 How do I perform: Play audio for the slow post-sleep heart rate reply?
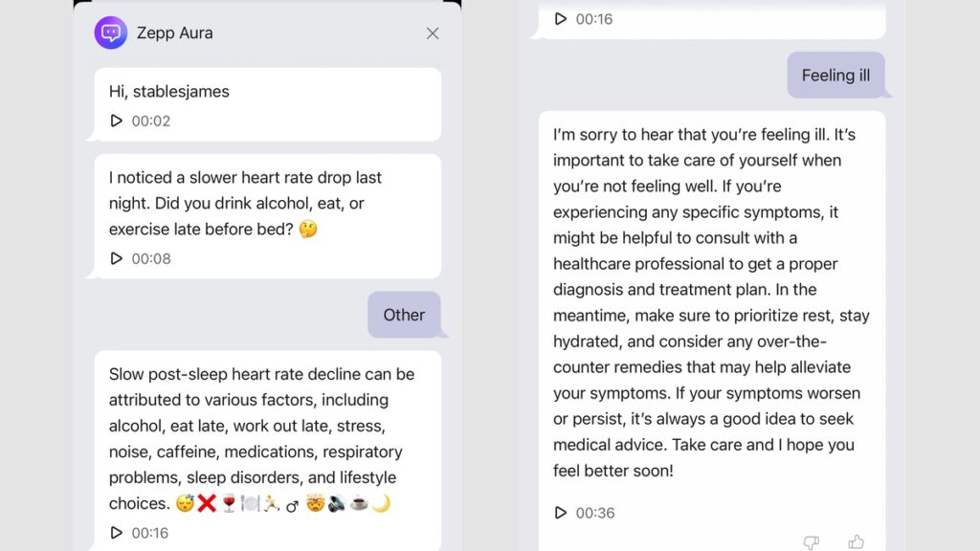tap(117, 533)
